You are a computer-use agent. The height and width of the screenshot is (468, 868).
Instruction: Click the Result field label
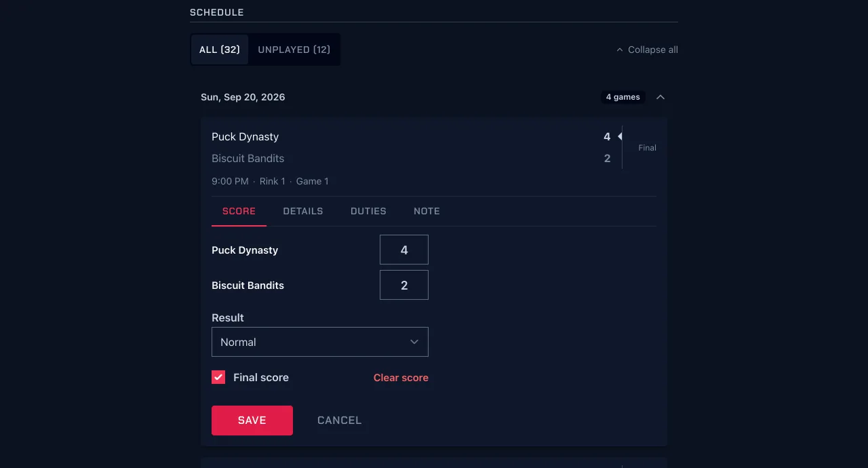(x=228, y=317)
